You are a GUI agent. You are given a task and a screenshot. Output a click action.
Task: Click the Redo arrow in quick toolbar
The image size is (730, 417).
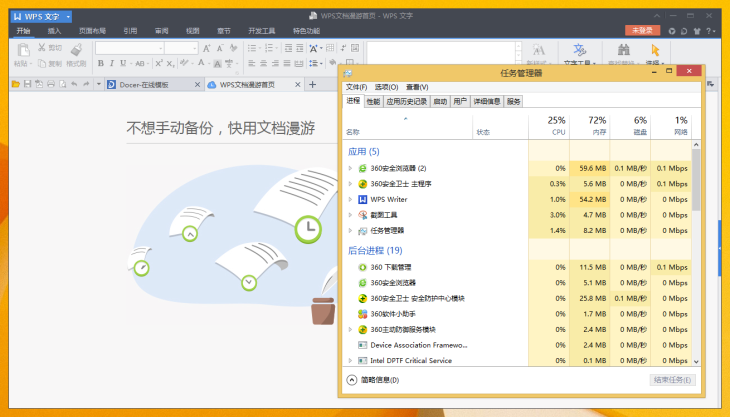click(86, 84)
